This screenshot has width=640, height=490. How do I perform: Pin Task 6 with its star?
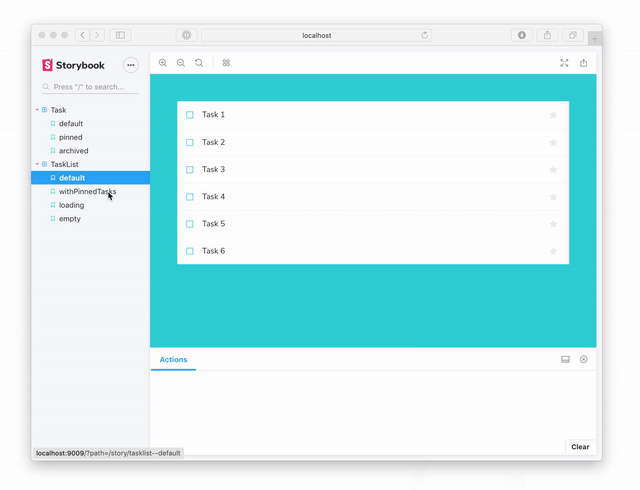(553, 251)
